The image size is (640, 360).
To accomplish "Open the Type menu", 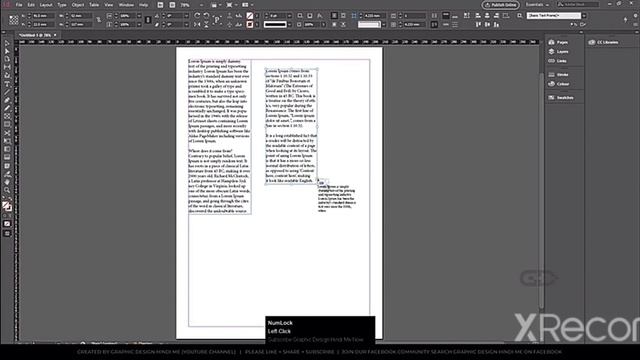I will (x=62, y=5).
